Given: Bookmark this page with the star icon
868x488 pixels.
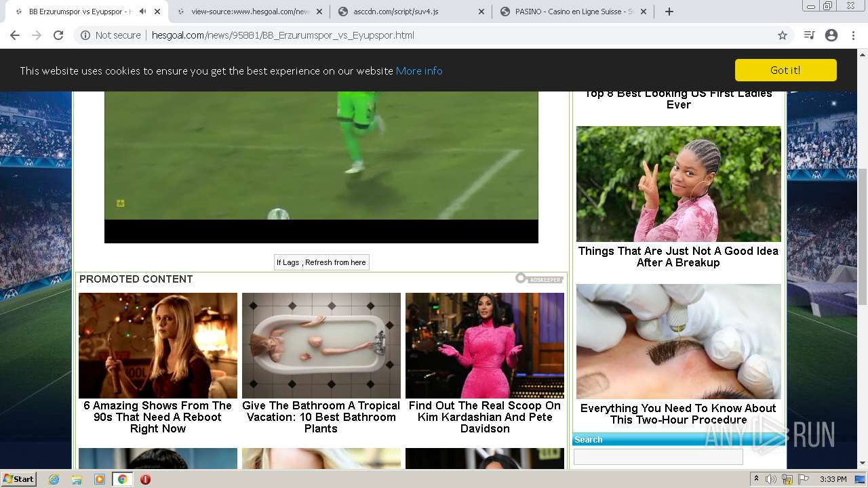Looking at the screenshot, I should tap(783, 35).
